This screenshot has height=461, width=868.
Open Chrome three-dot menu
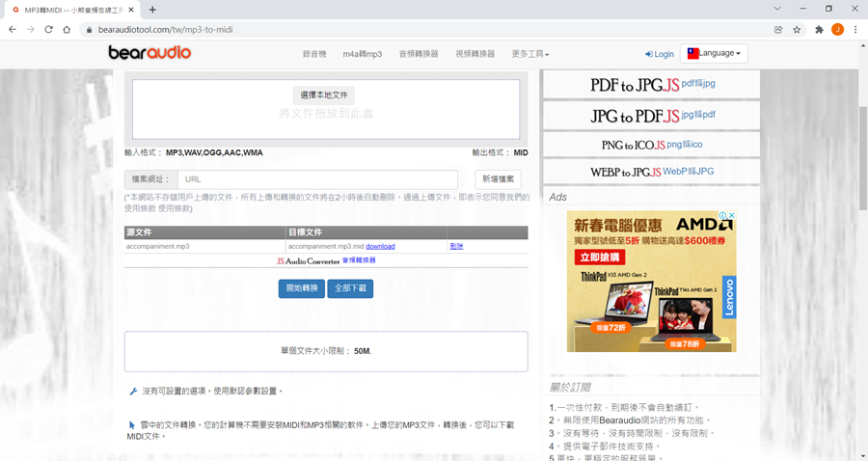855,29
